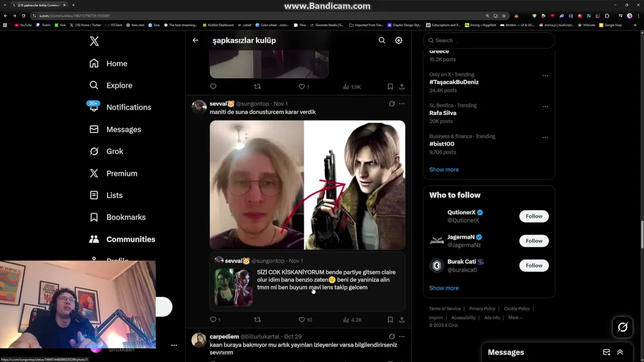Screen dimensions: 644x362
Task: Open Twitch bookmark in bookmarks bar
Action: 43,25
